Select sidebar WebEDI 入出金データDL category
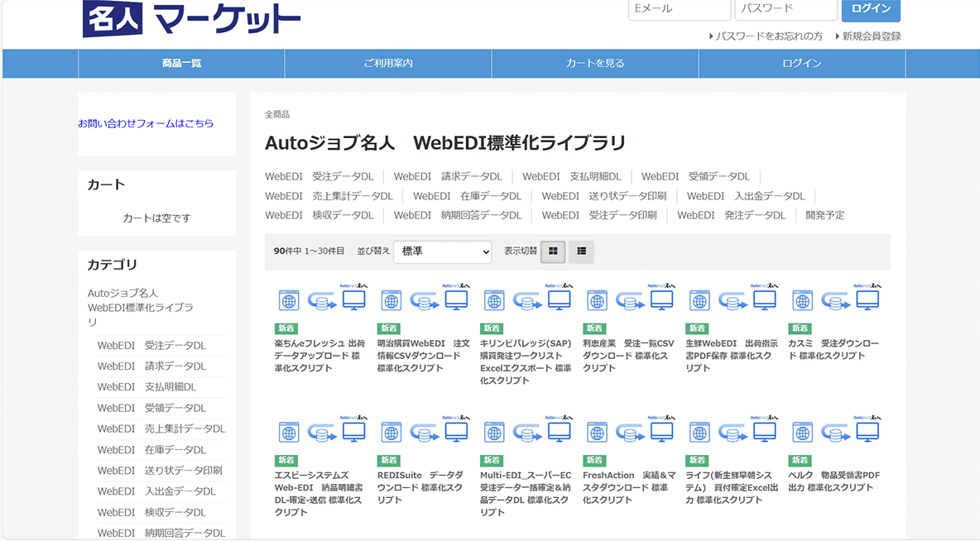The height and width of the screenshot is (541, 980). pos(157,491)
